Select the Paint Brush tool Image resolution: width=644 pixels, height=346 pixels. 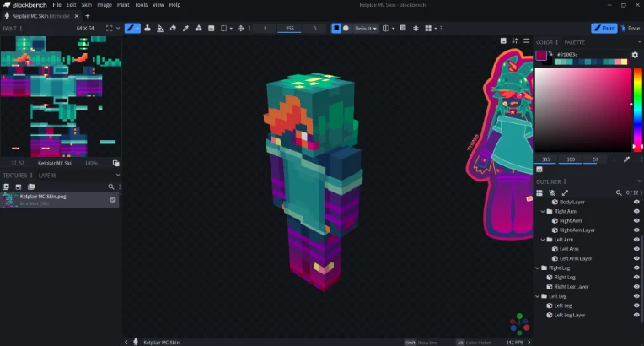click(x=130, y=29)
